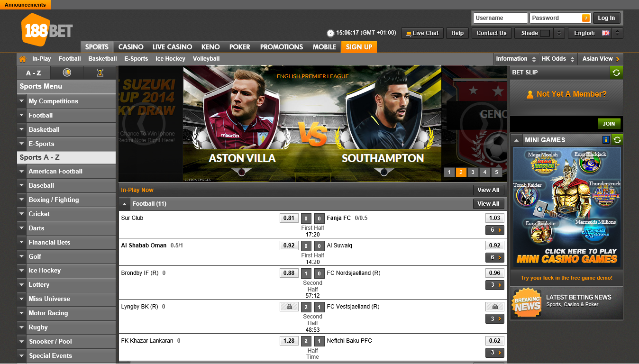639x364 pixels.
Task: Click the 188BET logo
Action: (46, 30)
